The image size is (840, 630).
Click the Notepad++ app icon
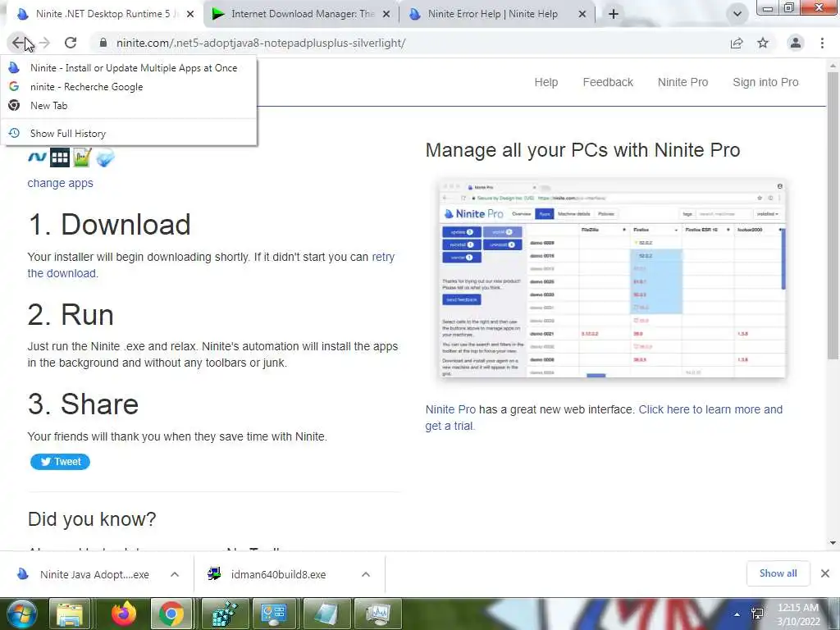tap(83, 157)
